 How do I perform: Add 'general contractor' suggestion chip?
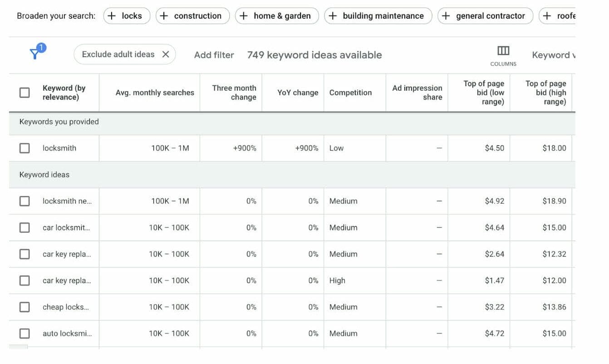[485, 16]
